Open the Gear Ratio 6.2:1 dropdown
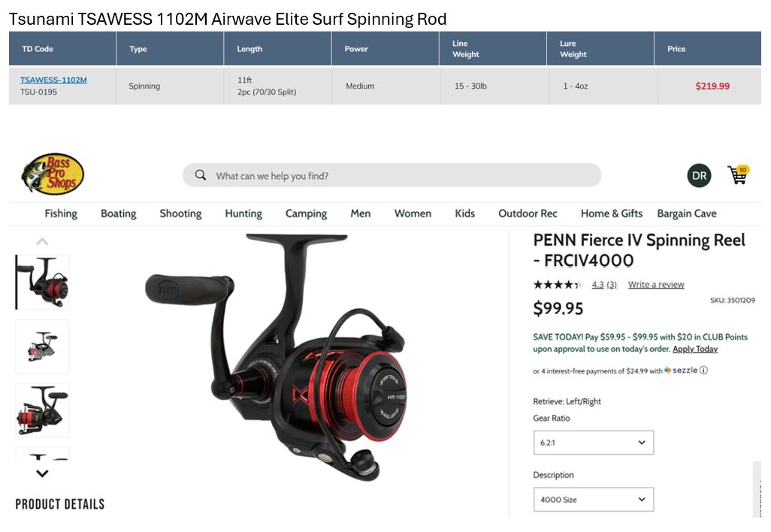Image resolution: width=771 pixels, height=532 pixels. click(x=594, y=443)
